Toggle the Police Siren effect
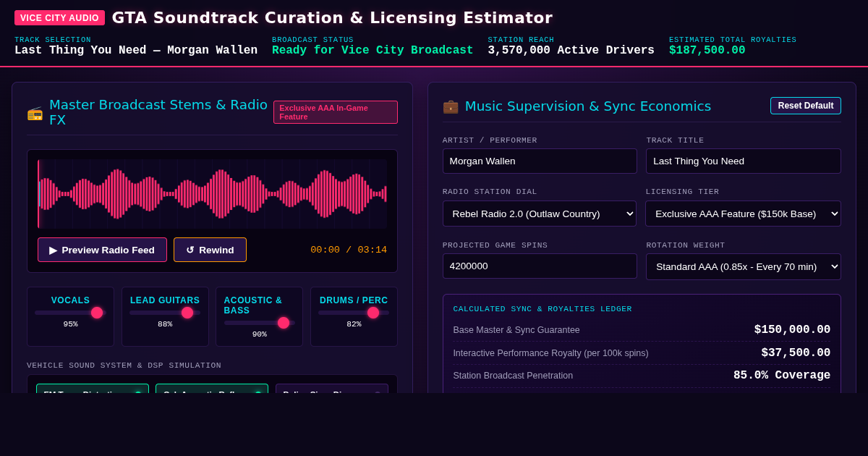 coord(332,389)
